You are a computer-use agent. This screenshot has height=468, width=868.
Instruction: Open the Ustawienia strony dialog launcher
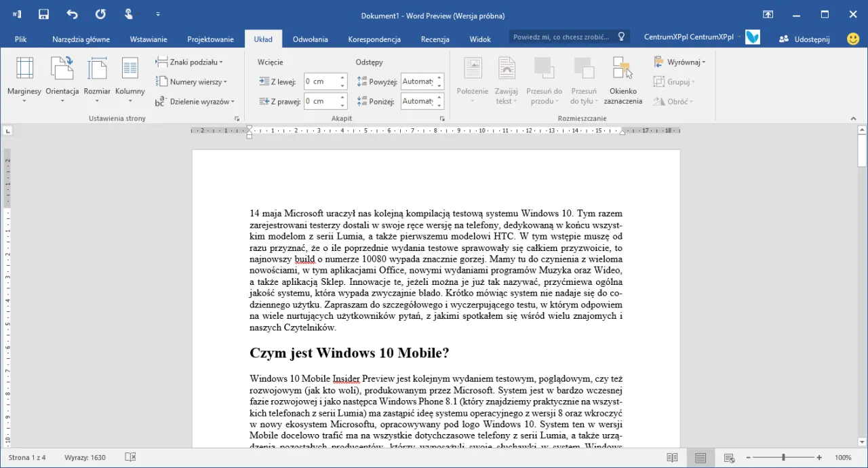point(237,119)
